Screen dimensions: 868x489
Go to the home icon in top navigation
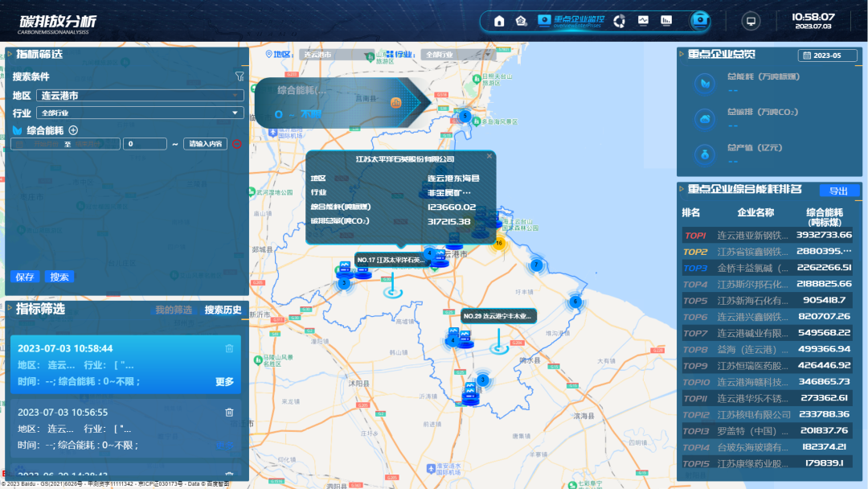pyautogui.click(x=499, y=21)
